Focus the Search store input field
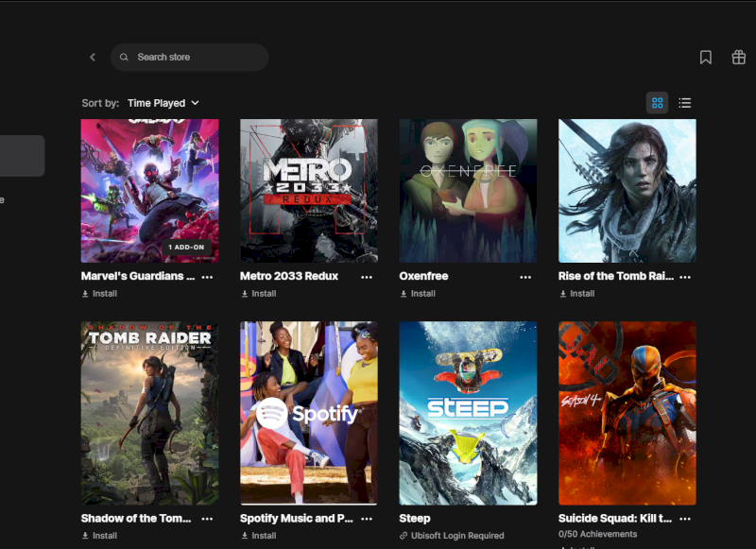The width and height of the screenshot is (756, 549). pyautogui.click(x=190, y=58)
